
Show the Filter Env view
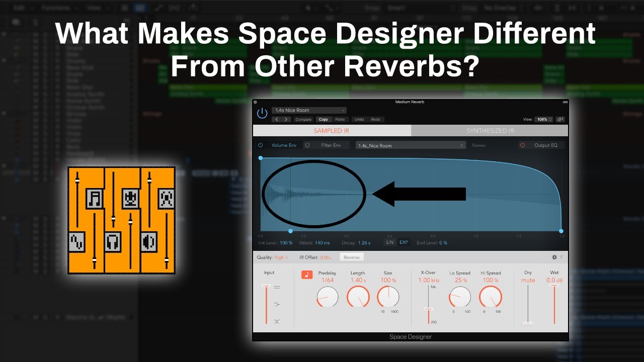[x=331, y=145]
